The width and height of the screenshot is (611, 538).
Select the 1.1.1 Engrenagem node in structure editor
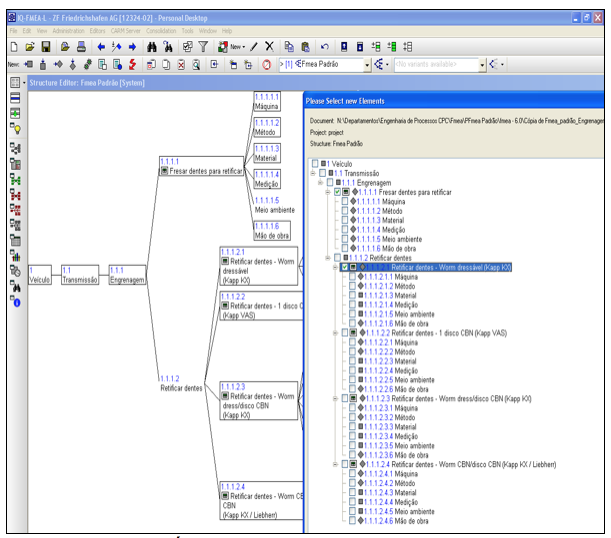point(127,275)
